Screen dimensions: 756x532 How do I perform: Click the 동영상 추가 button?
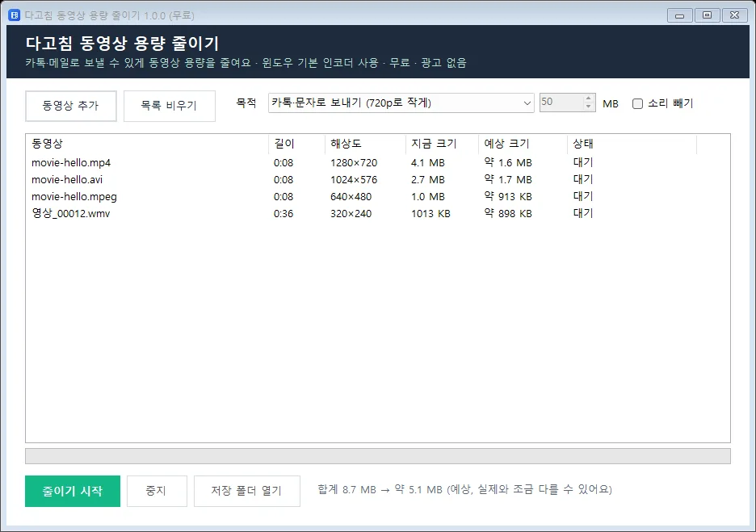[71, 106]
